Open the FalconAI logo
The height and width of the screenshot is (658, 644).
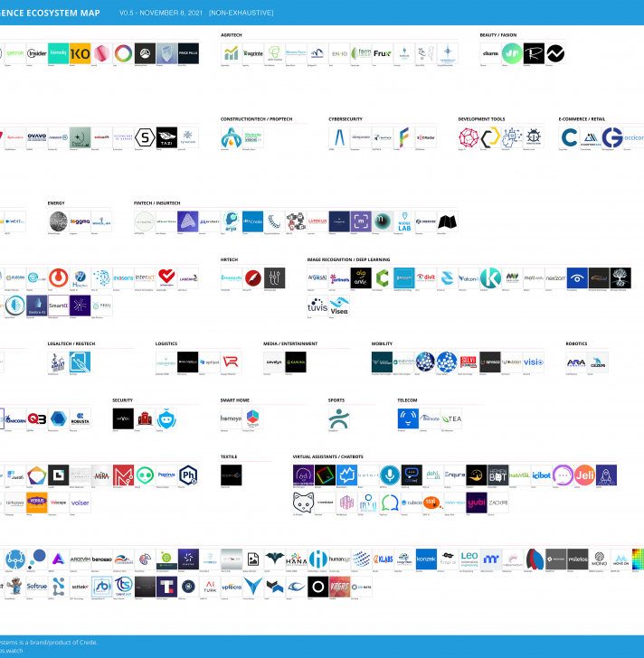(469, 277)
